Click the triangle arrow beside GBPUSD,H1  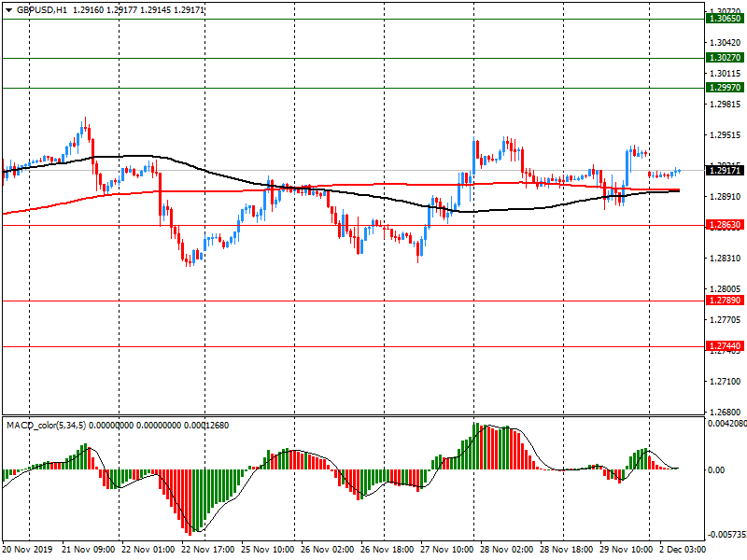(x=8, y=9)
